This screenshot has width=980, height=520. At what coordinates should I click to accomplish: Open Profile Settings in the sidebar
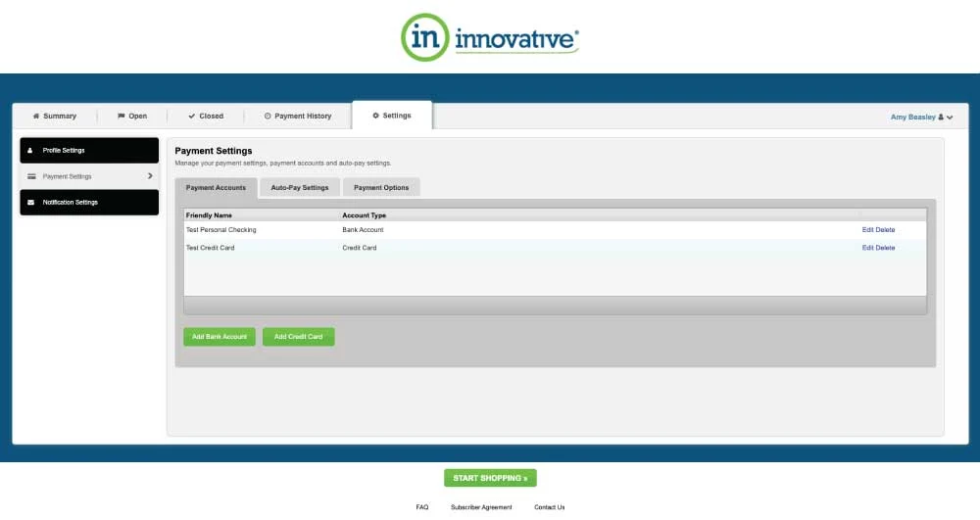tap(89, 151)
